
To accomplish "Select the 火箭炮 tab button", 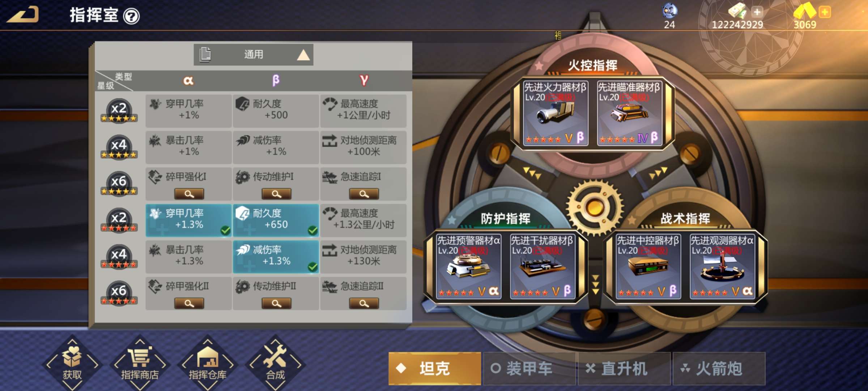I will 719,369.
